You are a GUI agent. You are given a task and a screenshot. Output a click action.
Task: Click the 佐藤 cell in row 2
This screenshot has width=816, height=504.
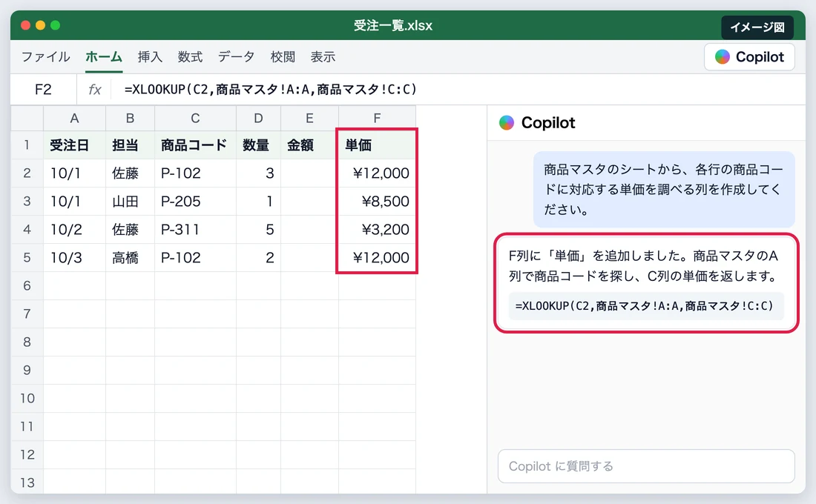(130, 173)
